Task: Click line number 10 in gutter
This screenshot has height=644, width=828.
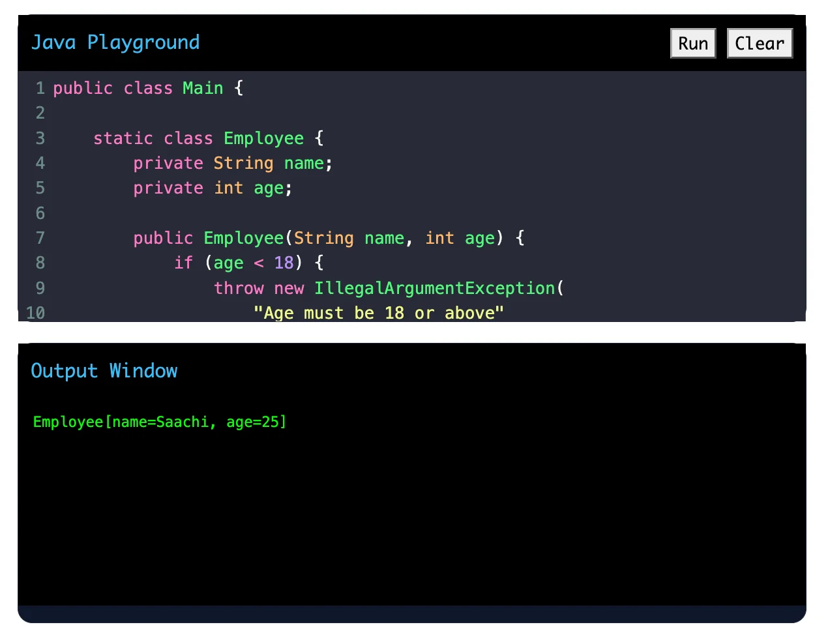Action: pos(36,313)
